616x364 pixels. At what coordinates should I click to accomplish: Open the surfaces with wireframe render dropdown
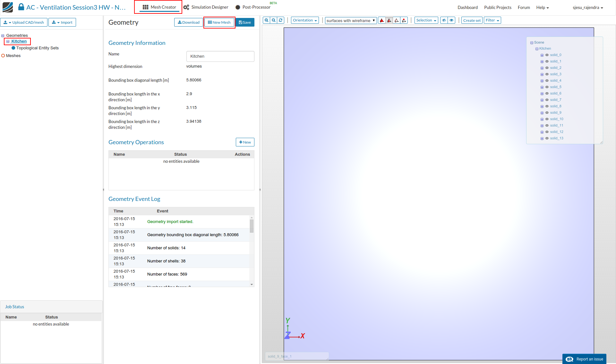coord(351,21)
